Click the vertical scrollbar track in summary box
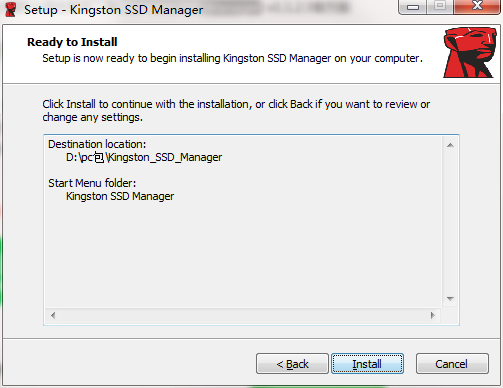Screen dimensions: 503x388 [x=450, y=222]
